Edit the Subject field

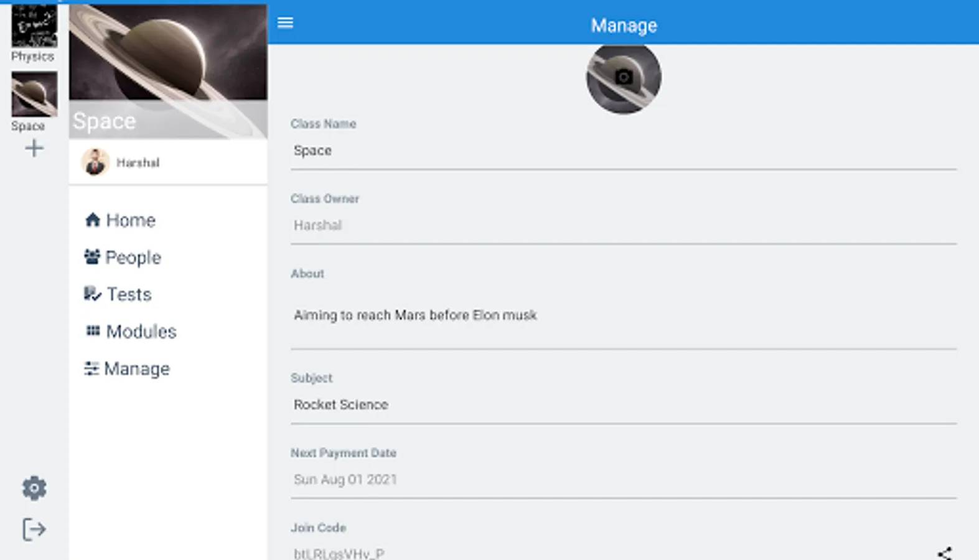coord(624,405)
